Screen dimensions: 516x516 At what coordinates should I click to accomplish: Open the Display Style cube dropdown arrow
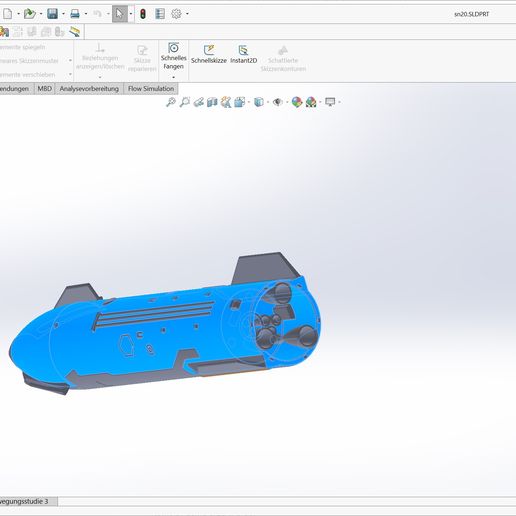point(268,102)
